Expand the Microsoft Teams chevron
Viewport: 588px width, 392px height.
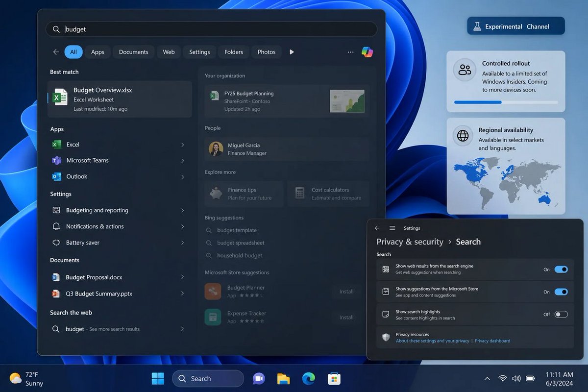click(x=182, y=161)
